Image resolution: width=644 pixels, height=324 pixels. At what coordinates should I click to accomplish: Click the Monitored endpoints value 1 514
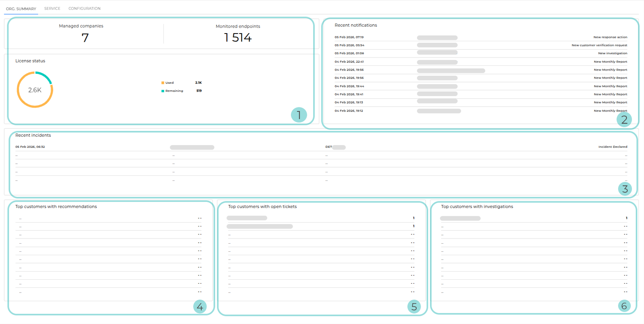[x=238, y=37]
